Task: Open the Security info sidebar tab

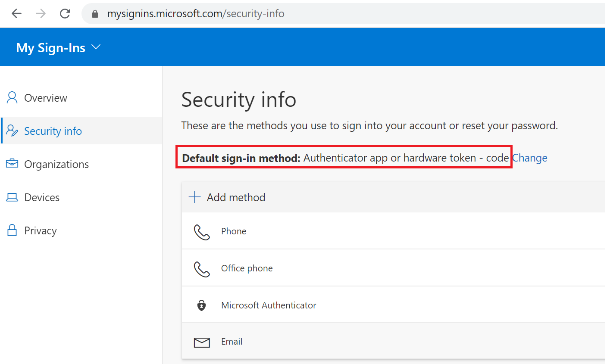Action: tap(53, 131)
